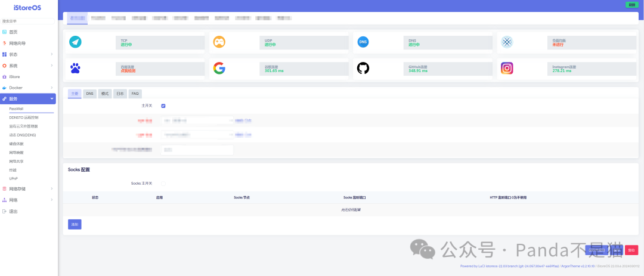Viewport: 644px width, 276px height.
Task: Collapse the 服务 sidebar menu chevron
Action: pyautogui.click(x=52, y=99)
